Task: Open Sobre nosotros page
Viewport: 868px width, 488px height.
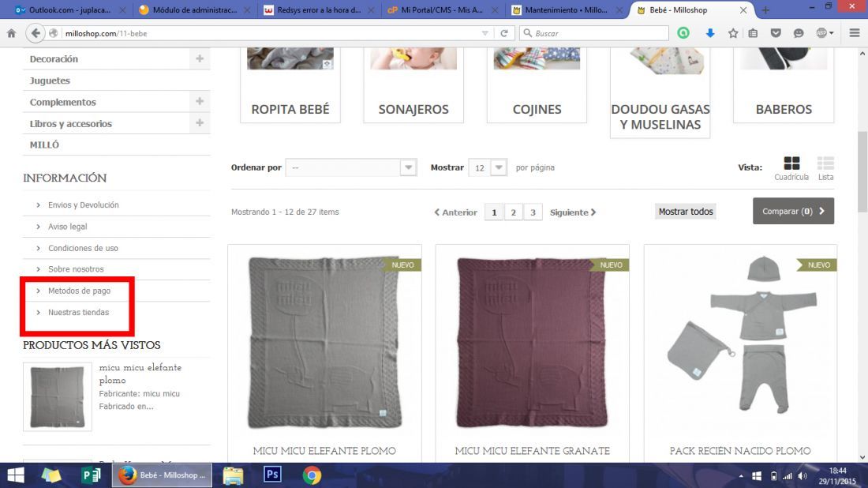Action: (x=76, y=269)
